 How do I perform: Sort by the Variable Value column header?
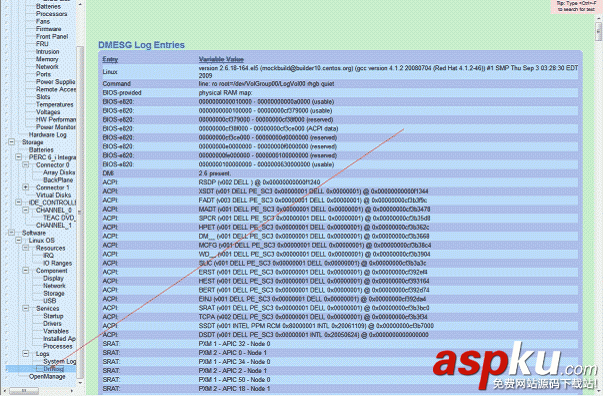coord(221,59)
